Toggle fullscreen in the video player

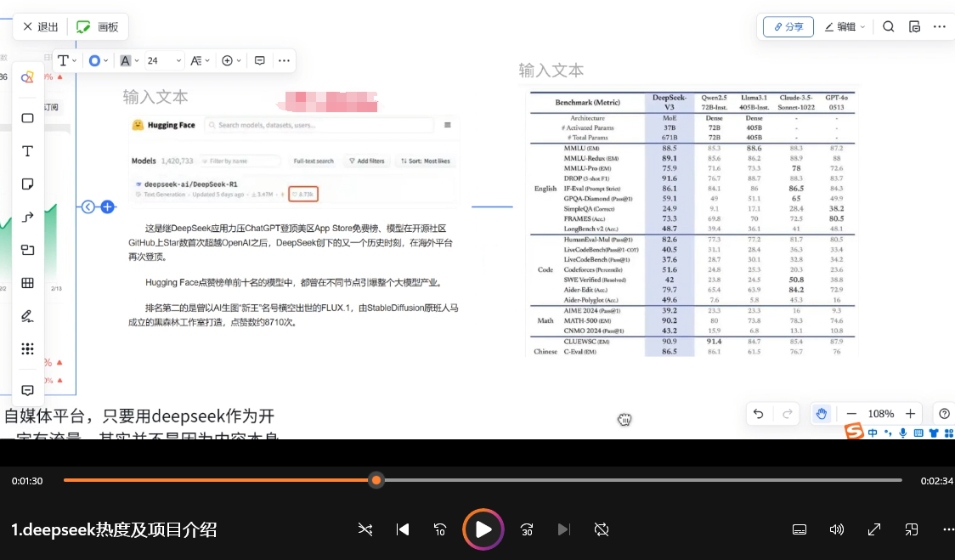874,529
